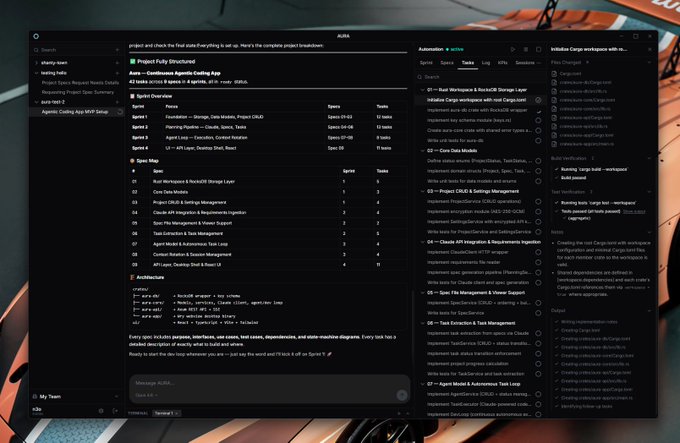680x443 pixels.
Task: Collapse the 03 Project CRUD & Settings group
Action: [x=422, y=189]
